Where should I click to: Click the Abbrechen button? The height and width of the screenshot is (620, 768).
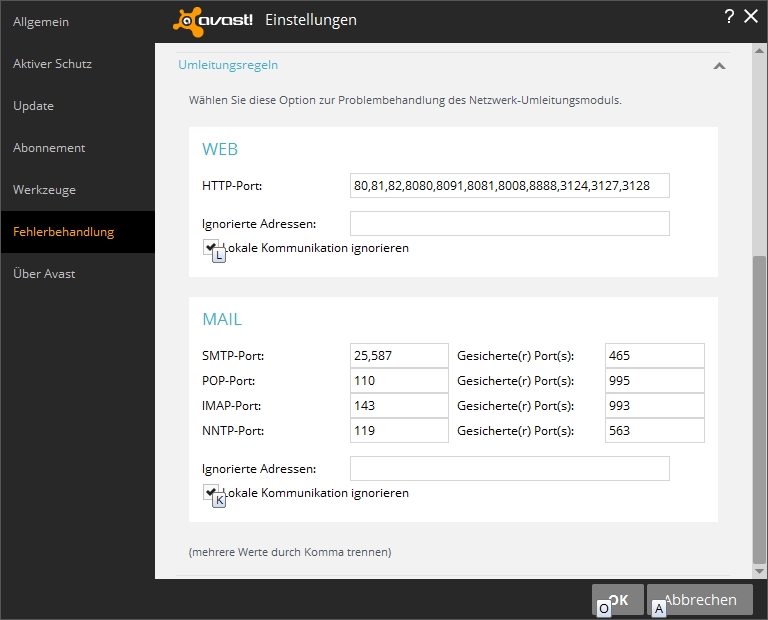coord(700,600)
